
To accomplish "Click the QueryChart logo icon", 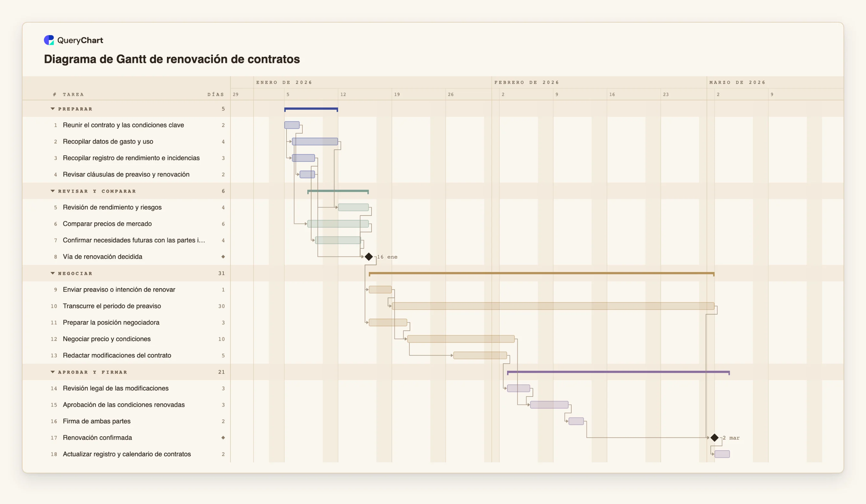I will [x=49, y=40].
